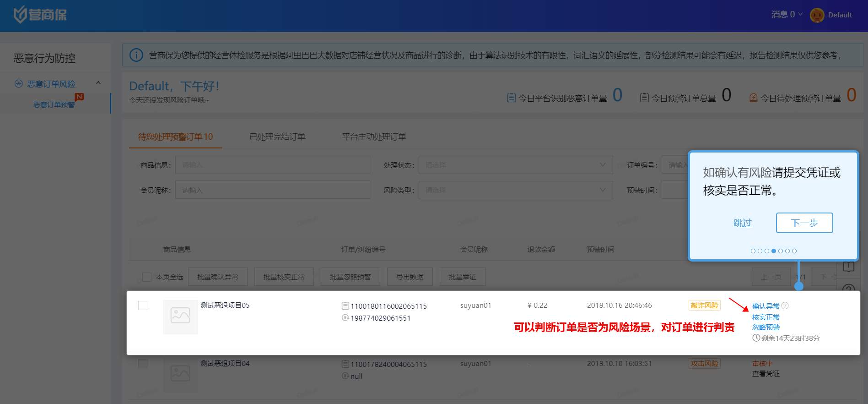Open the 风险类型 dropdown
Viewport: 868px width, 404px height.
pos(515,190)
